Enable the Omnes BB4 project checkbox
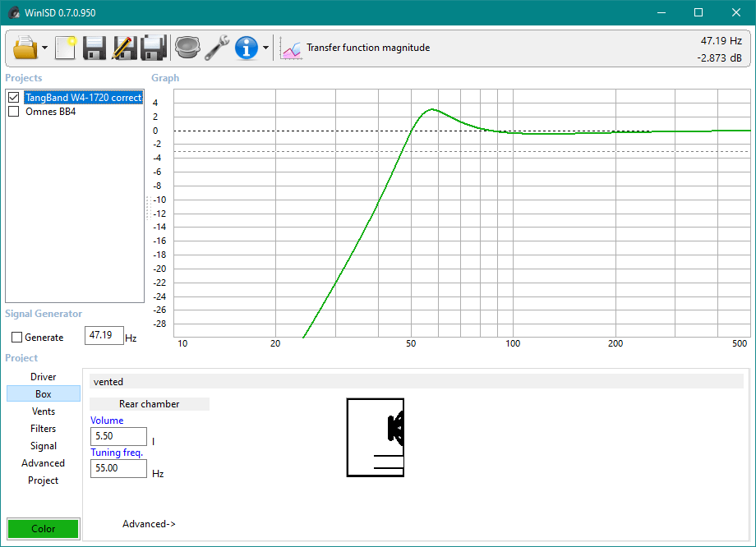Screen dimensions: 756x547 [13, 112]
